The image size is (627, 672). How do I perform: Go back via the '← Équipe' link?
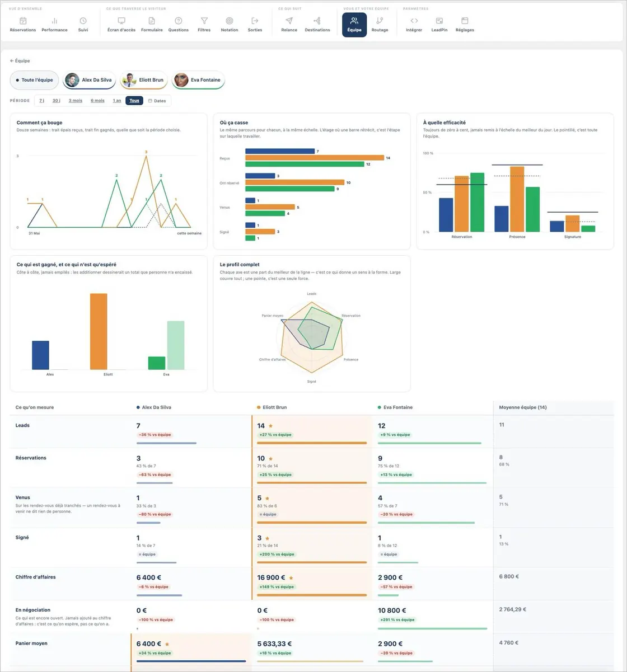pos(20,60)
